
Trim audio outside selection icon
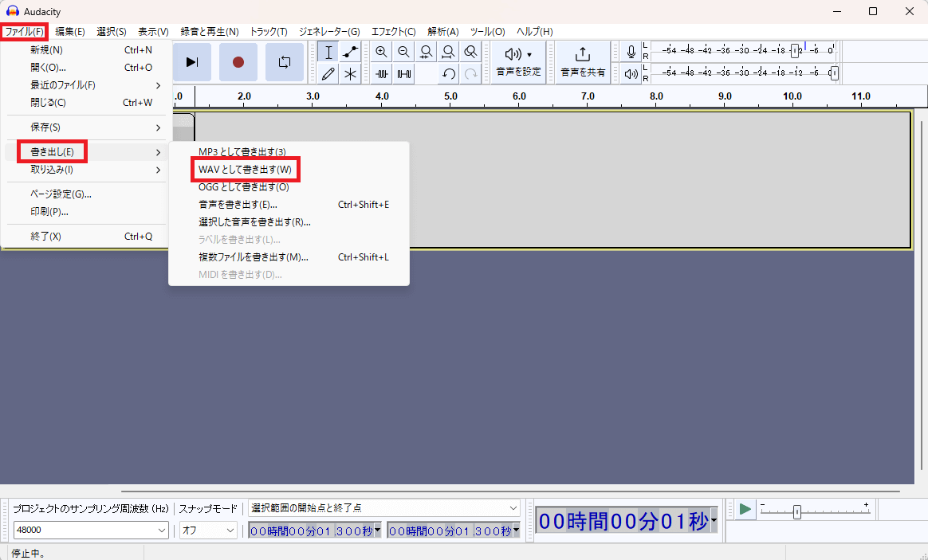point(382,74)
